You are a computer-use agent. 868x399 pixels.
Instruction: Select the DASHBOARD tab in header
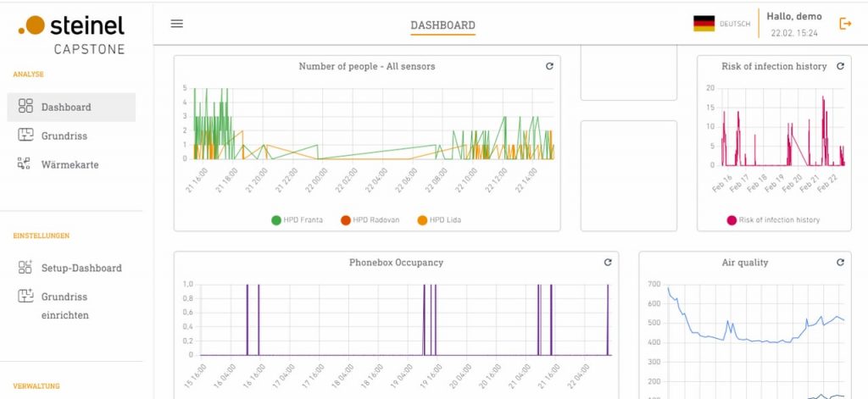pos(442,25)
